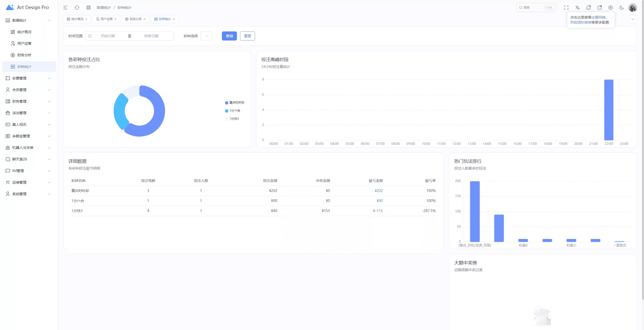Switch to the 财务分析 tab

[x=135, y=19]
